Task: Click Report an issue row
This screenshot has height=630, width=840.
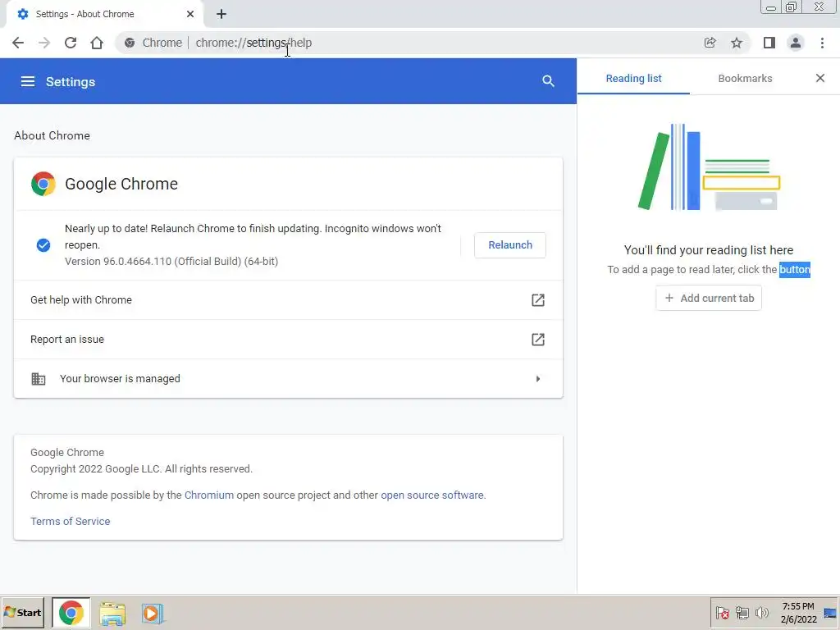Action: [x=288, y=339]
